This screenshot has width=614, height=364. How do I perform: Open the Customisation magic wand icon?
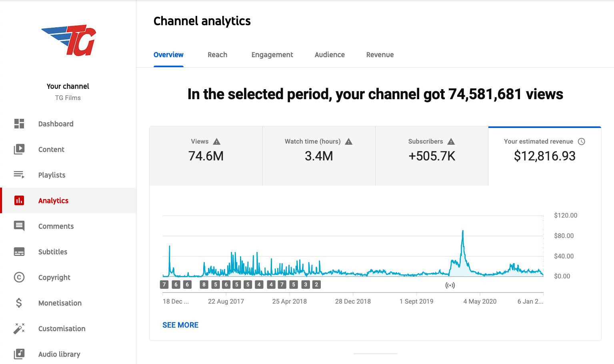[x=19, y=328]
